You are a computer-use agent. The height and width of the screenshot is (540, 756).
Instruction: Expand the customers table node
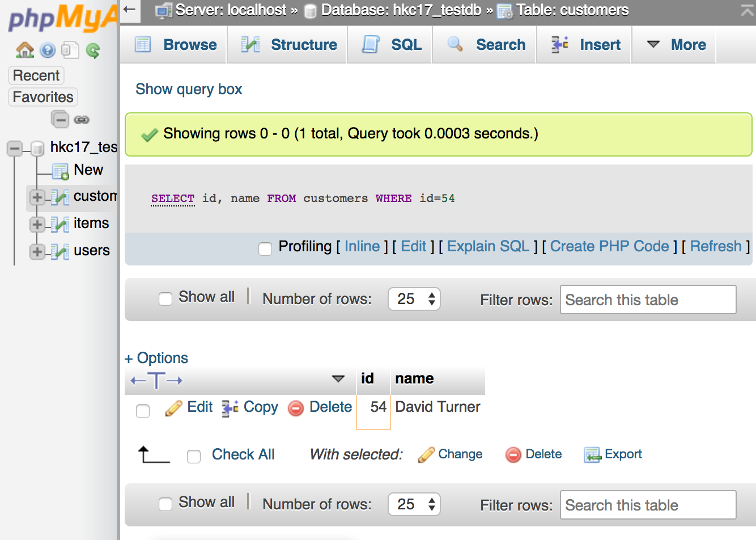(37, 197)
